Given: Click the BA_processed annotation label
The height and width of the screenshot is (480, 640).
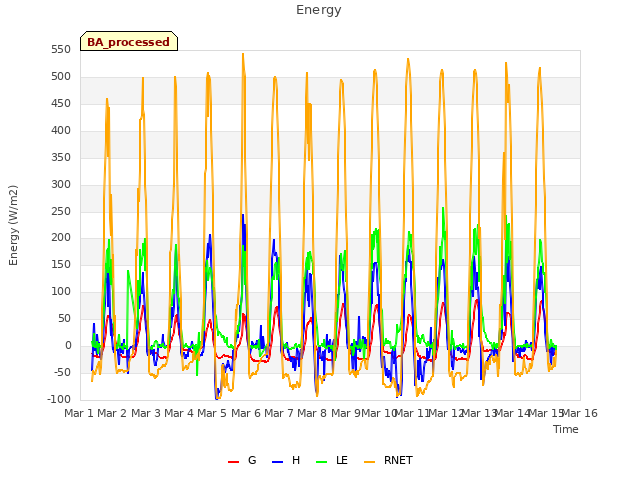Looking at the screenshot, I should (x=129, y=41).
